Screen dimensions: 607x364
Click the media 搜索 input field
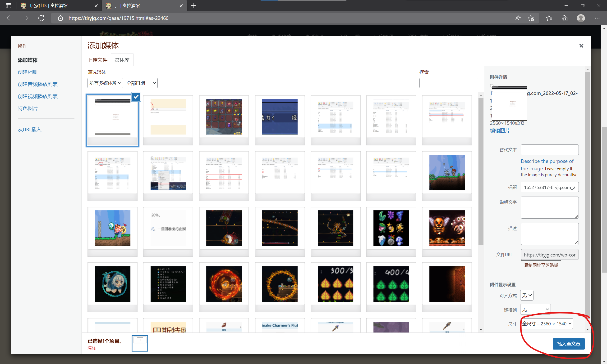coord(448,83)
